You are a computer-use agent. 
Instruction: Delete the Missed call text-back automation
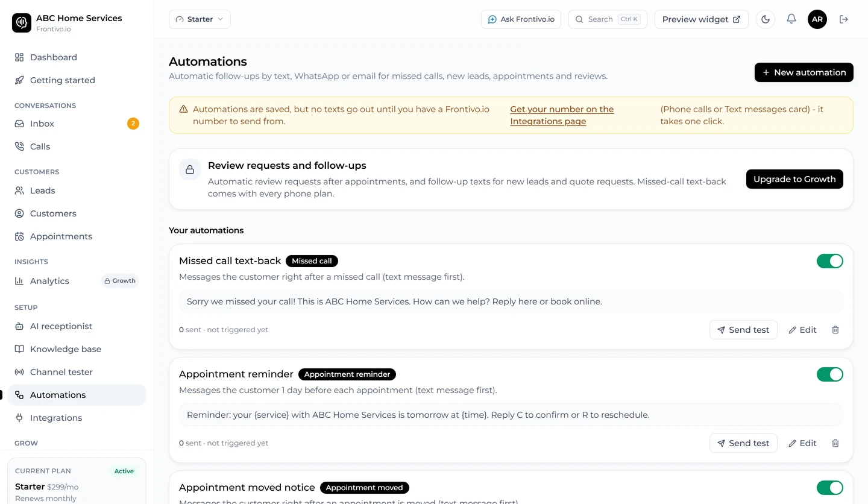tap(835, 330)
